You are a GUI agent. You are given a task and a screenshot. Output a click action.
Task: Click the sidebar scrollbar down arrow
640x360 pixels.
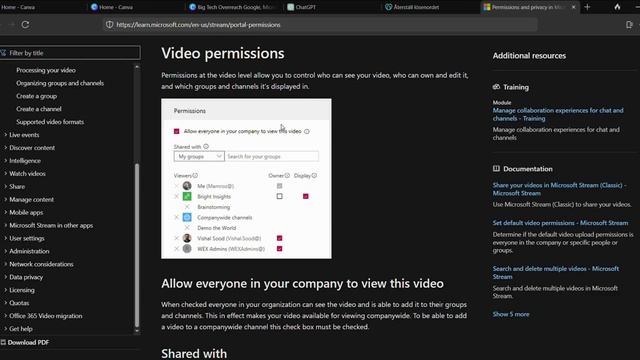point(137,331)
